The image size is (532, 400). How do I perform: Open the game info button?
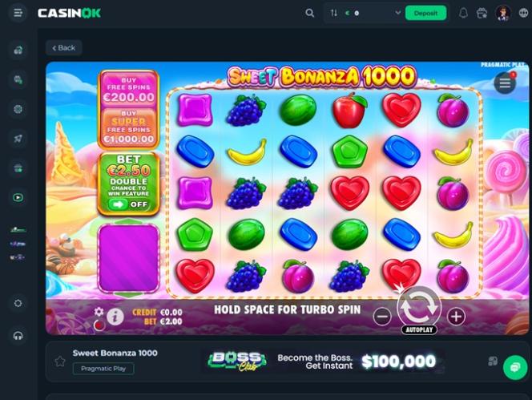[115, 317]
